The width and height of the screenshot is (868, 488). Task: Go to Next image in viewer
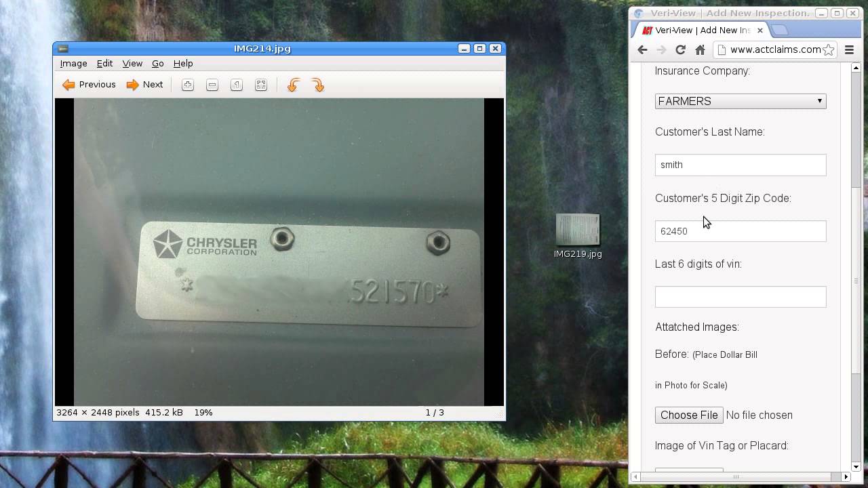tap(144, 85)
